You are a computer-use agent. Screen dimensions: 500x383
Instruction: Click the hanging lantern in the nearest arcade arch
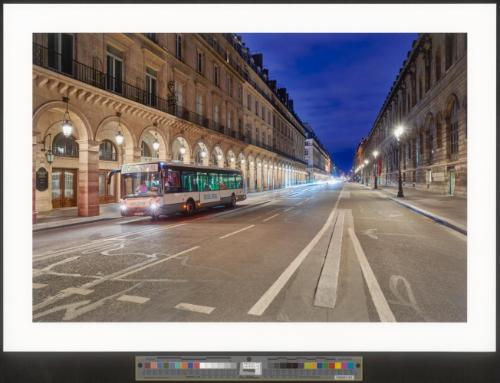67,127
